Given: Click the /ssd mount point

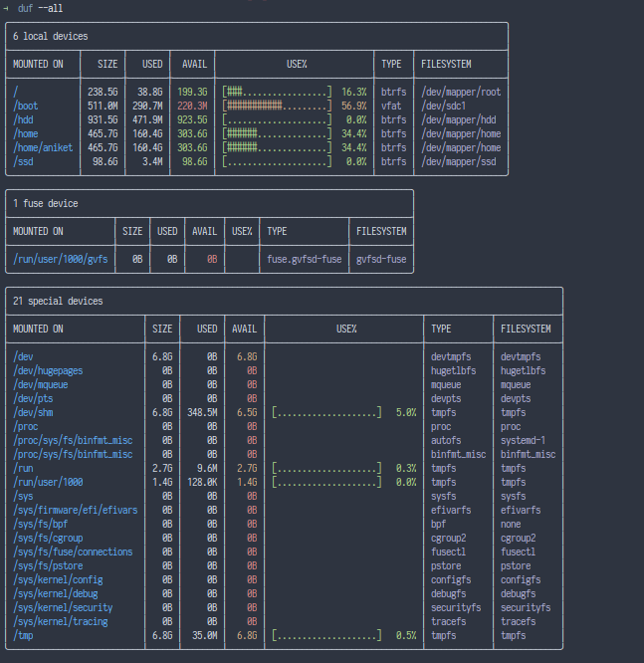Looking at the screenshot, I should coord(24,161).
